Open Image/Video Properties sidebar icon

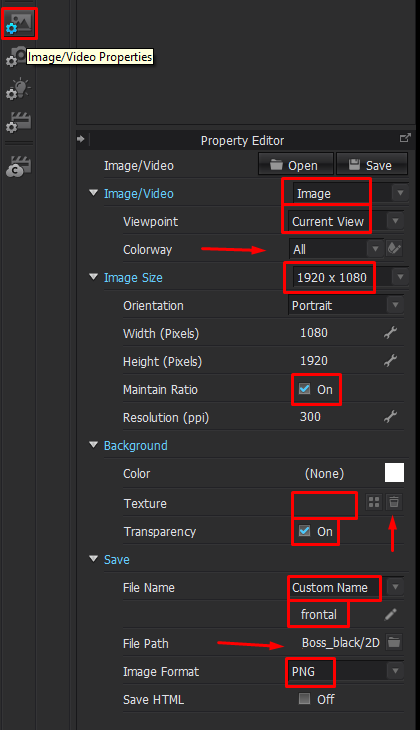19,23
